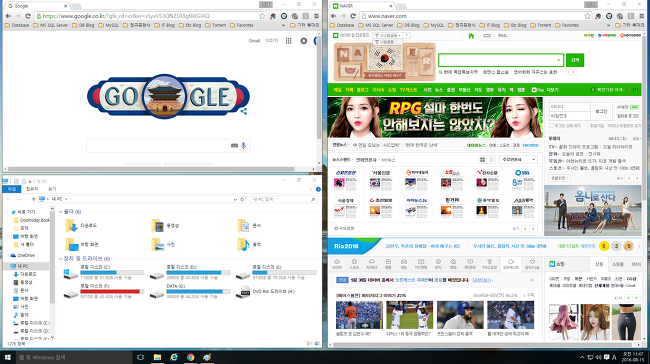Reload the Google page in left Chrome window
This screenshot has height=364, width=650.
(x=28, y=16)
